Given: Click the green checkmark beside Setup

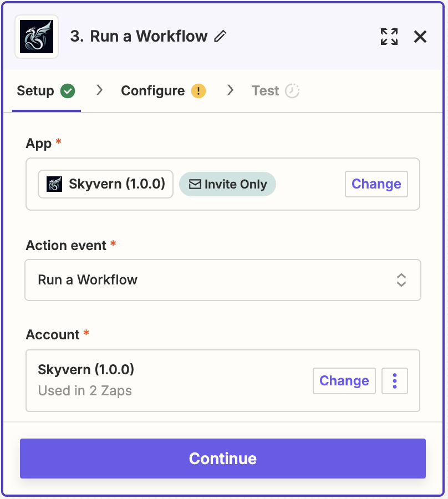Looking at the screenshot, I should (x=68, y=91).
